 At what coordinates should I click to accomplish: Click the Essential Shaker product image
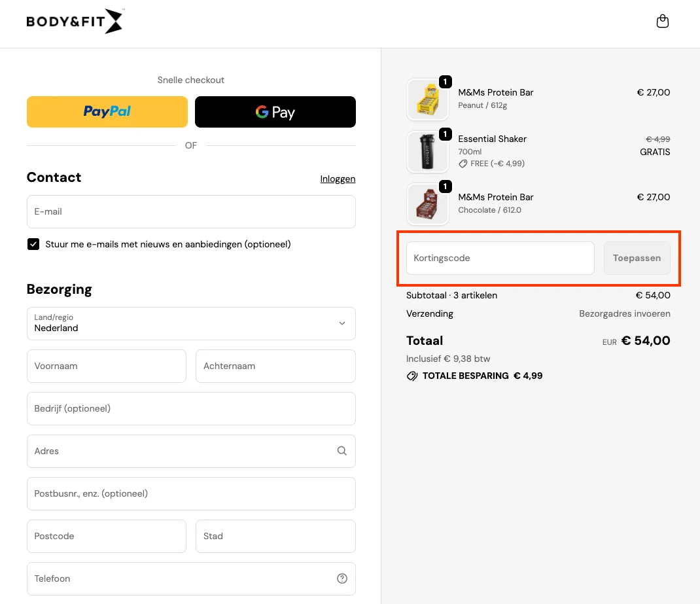427,152
